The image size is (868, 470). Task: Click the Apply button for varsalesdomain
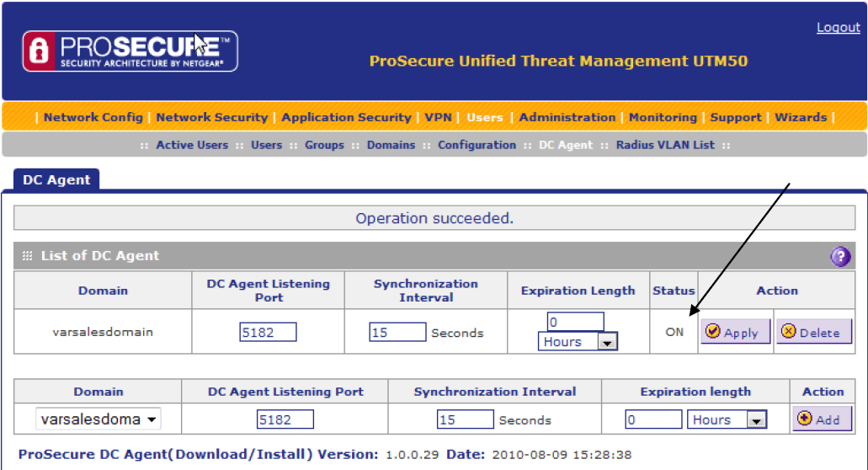click(x=735, y=332)
